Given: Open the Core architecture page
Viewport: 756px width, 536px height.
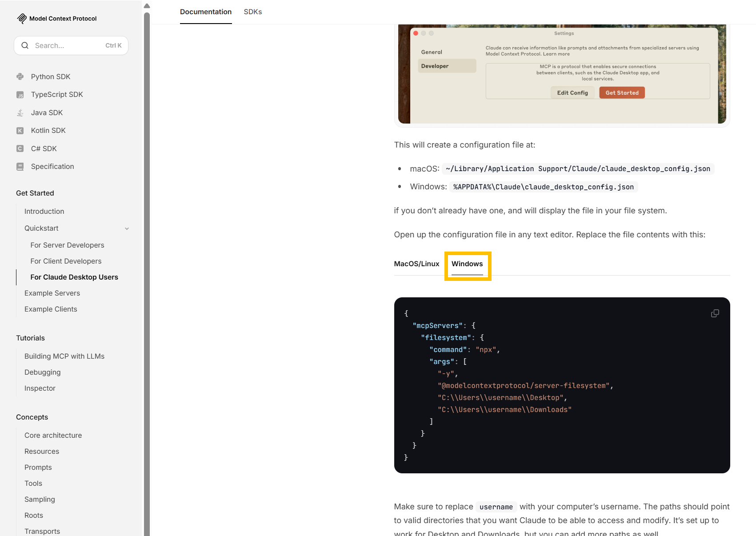Looking at the screenshot, I should click(53, 436).
